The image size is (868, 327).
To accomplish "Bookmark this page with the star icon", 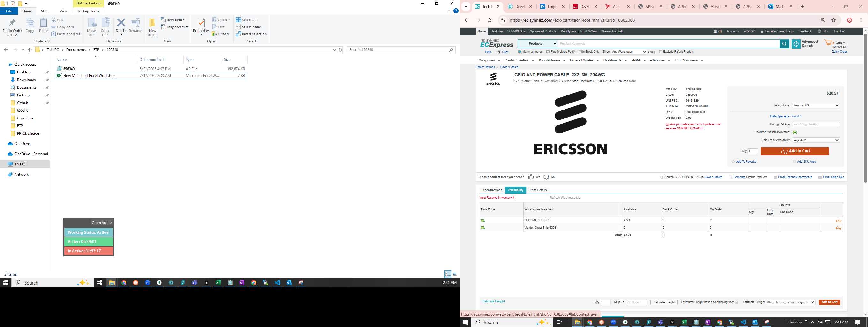I will (x=834, y=20).
